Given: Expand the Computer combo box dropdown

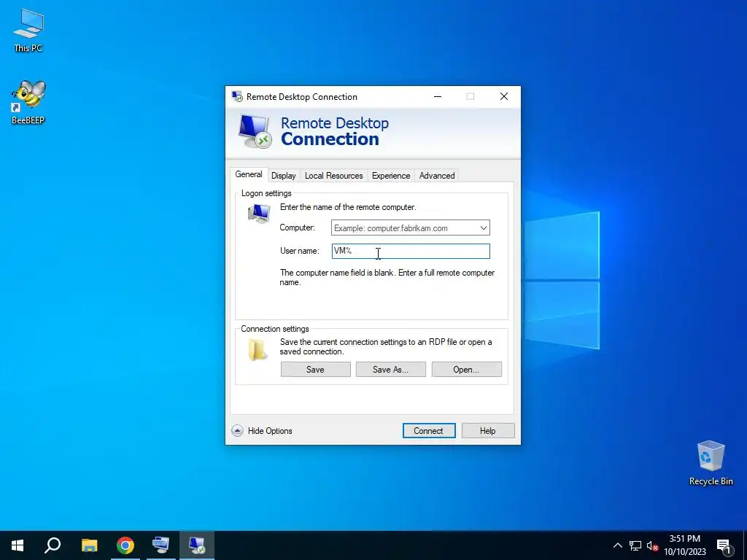Looking at the screenshot, I should pyautogui.click(x=484, y=228).
